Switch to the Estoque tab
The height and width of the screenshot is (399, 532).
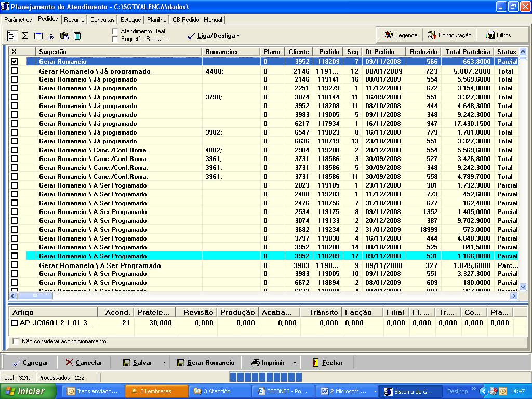coord(130,20)
